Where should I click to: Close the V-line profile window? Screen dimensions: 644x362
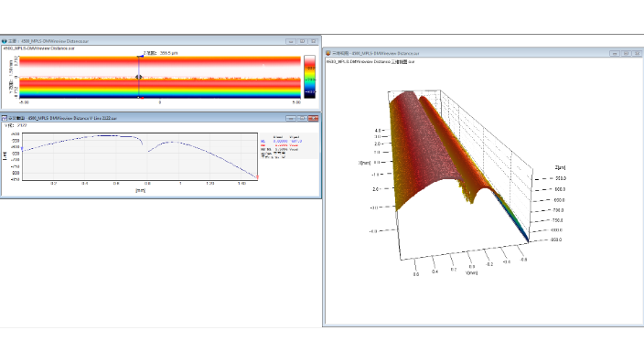(314, 118)
